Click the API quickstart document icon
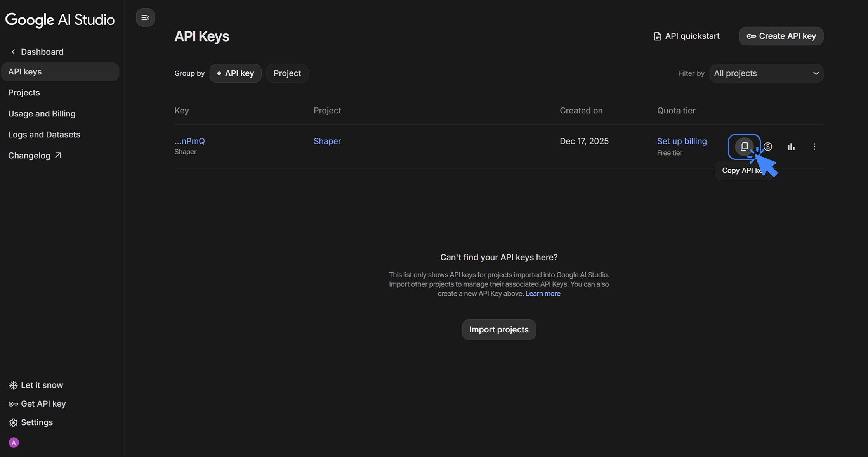868x457 pixels. (657, 36)
